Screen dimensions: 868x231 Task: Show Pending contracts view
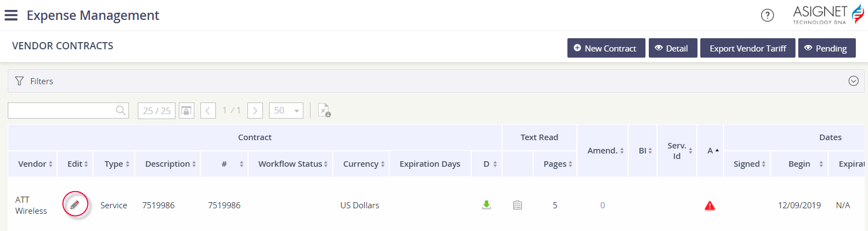coord(826,48)
